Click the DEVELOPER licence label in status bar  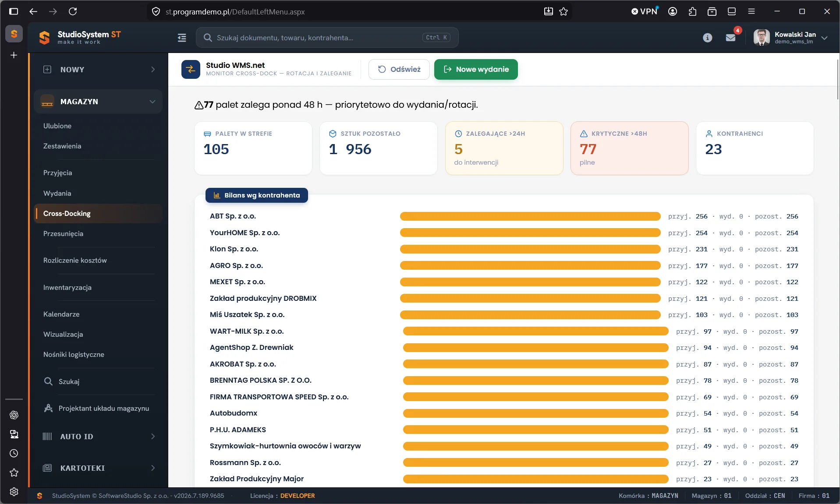pyautogui.click(x=298, y=496)
